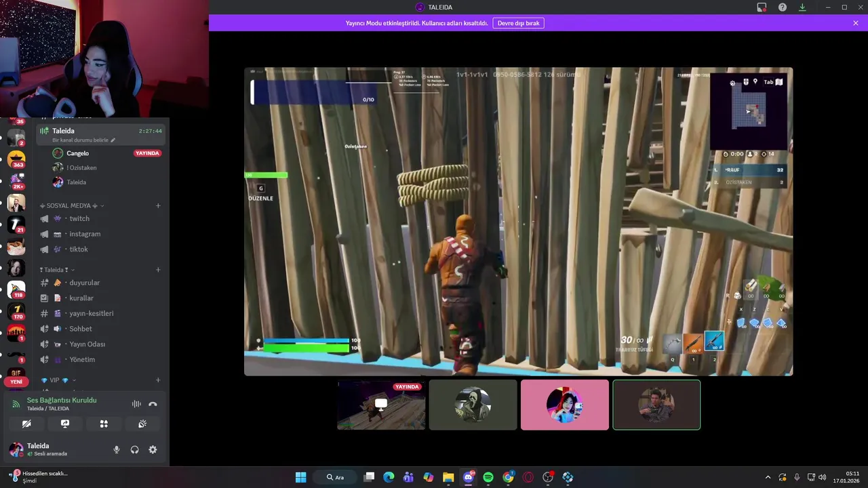The height and width of the screenshot is (488, 868).
Task: Edit channel status pencil icon
Action: tap(113, 140)
